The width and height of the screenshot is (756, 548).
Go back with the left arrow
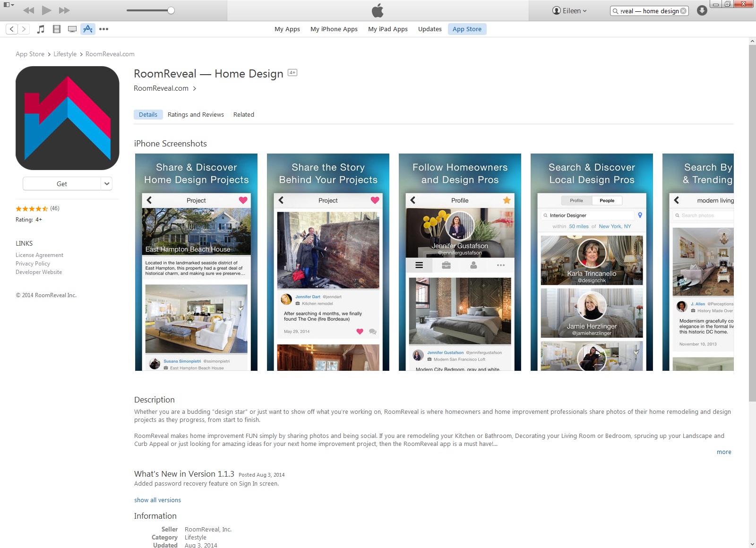click(12, 29)
